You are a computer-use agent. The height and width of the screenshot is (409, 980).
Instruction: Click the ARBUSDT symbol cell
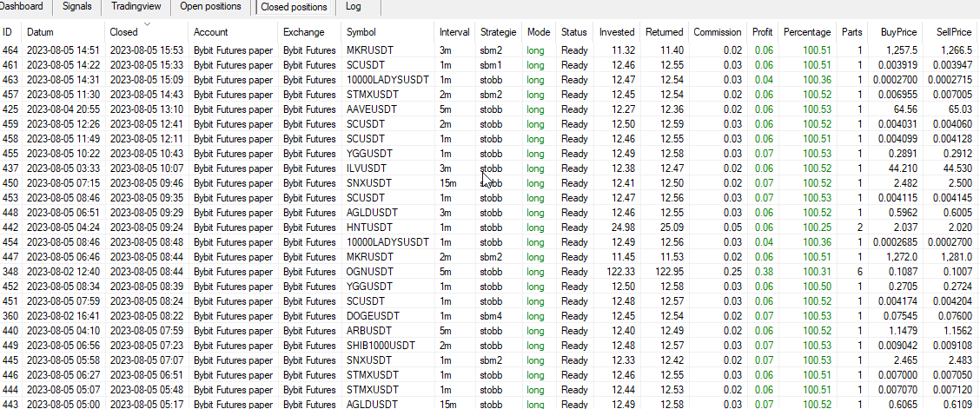click(368, 331)
